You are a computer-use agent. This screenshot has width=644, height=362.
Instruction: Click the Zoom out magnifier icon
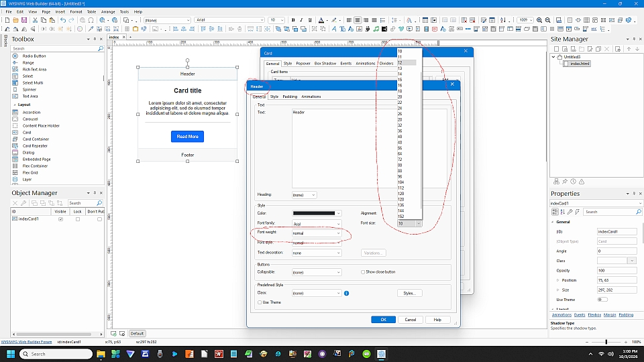point(547,20)
